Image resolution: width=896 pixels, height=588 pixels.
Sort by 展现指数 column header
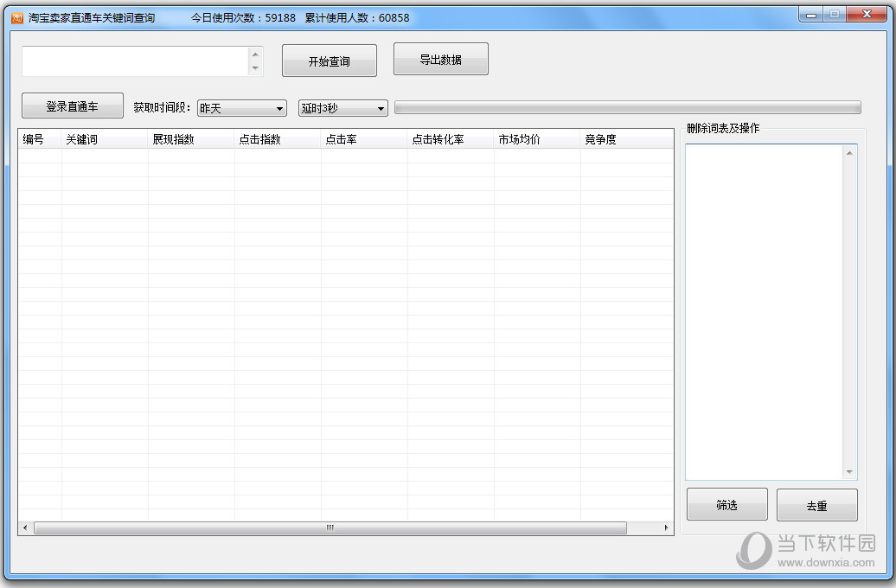[x=191, y=139]
